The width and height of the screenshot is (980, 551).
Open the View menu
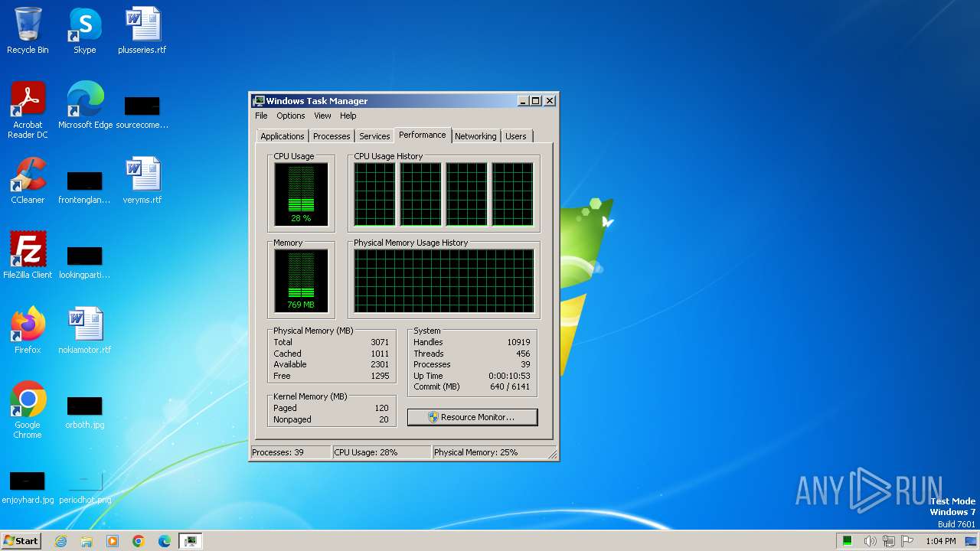322,116
